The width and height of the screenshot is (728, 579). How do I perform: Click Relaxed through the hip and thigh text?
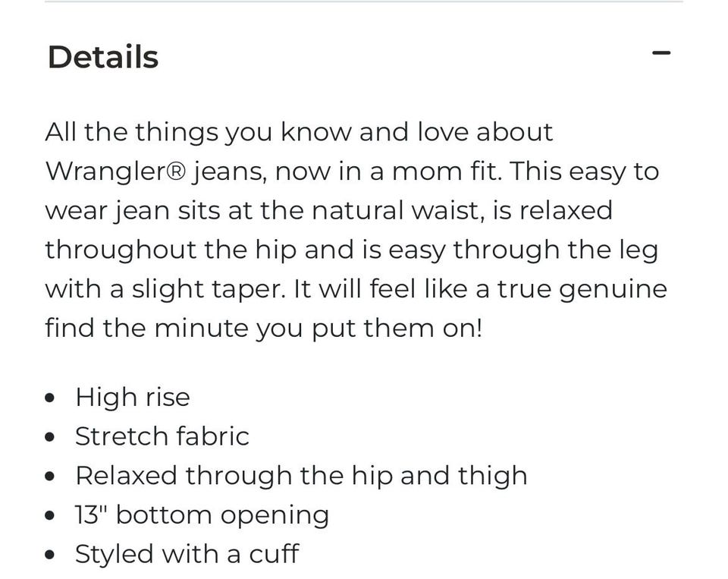tap(301, 476)
